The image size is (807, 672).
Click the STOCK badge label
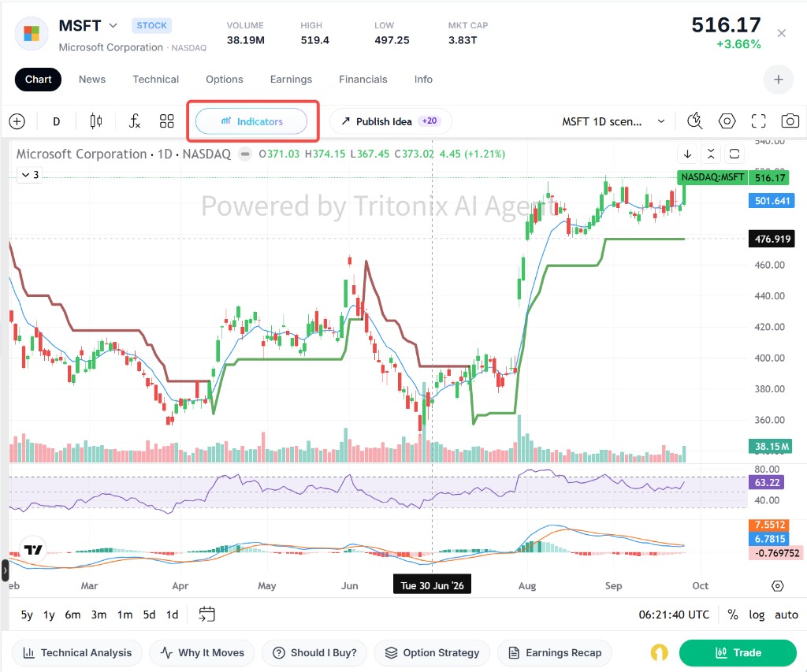coord(151,25)
